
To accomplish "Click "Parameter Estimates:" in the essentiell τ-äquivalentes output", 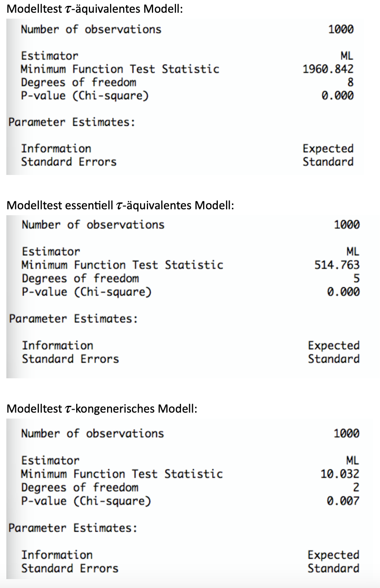I will pos(74,319).
